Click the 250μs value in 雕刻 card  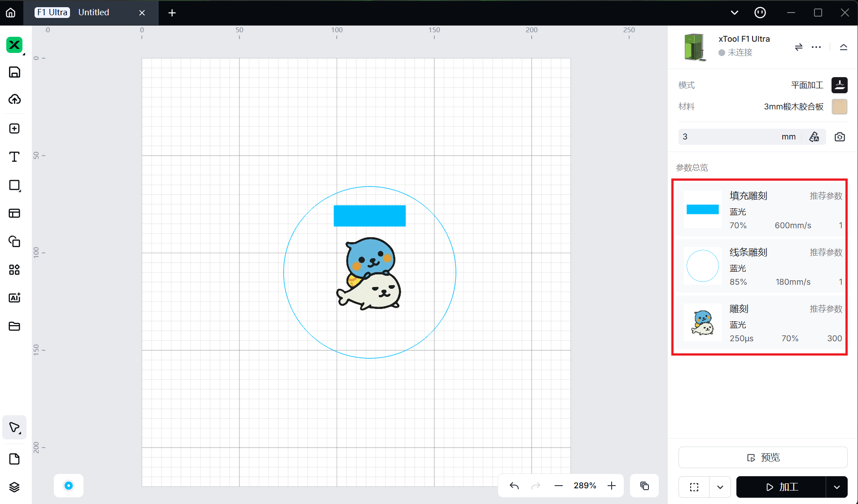pyautogui.click(x=742, y=339)
